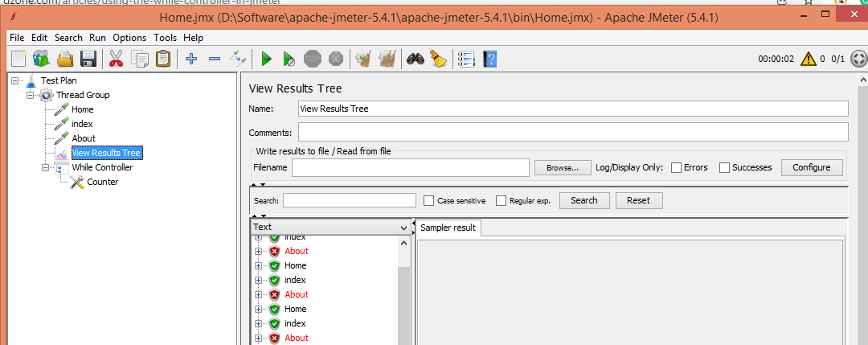Click the results list scrollbar up arrow
868x345 pixels.
[403, 243]
